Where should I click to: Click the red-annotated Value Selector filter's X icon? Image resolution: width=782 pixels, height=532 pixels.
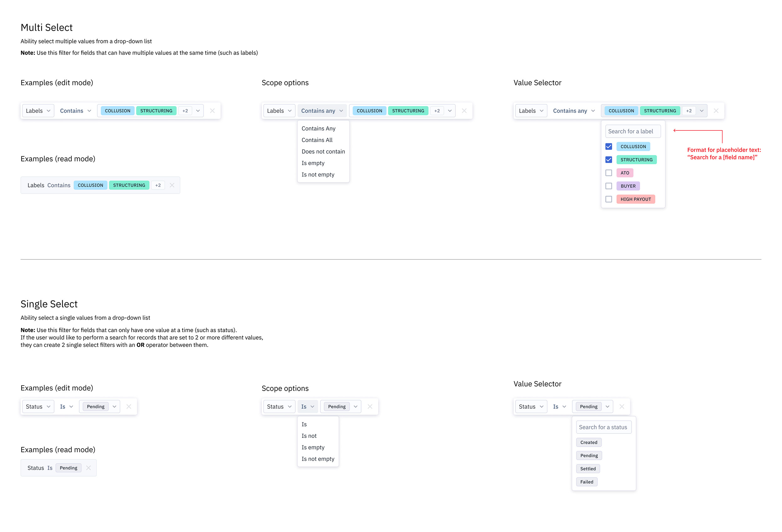point(716,111)
